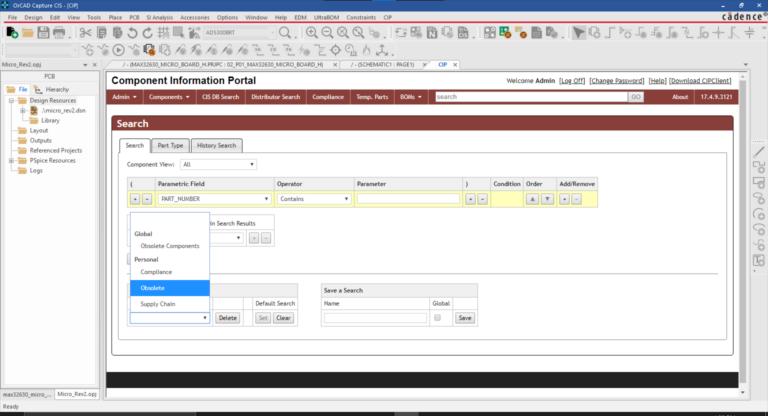Zoom in with the plus magnifier
The width and height of the screenshot is (768, 416).
[311, 33]
